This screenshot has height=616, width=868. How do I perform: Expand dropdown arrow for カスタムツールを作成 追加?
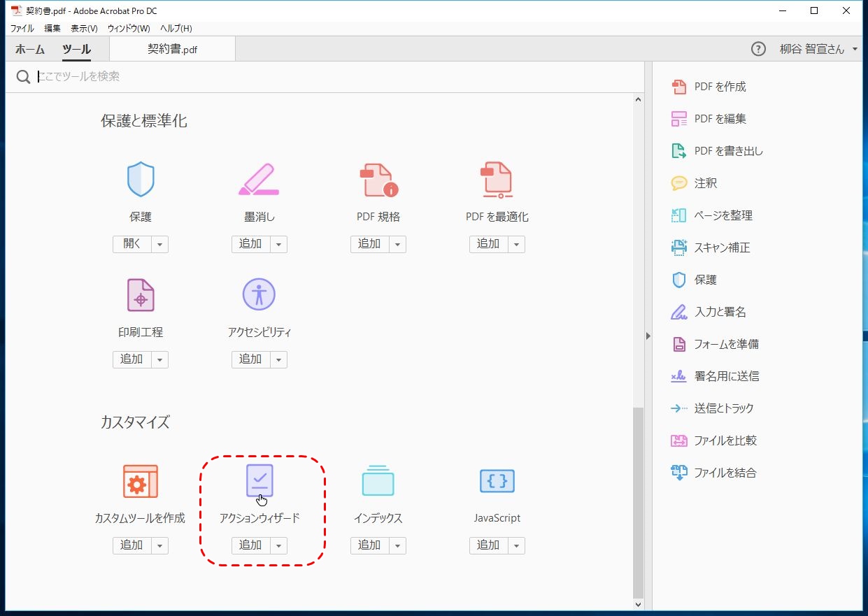(160, 545)
